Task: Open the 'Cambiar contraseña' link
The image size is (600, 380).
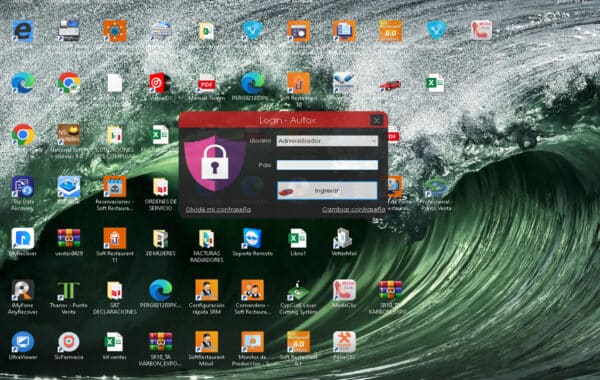Action: point(353,209)
